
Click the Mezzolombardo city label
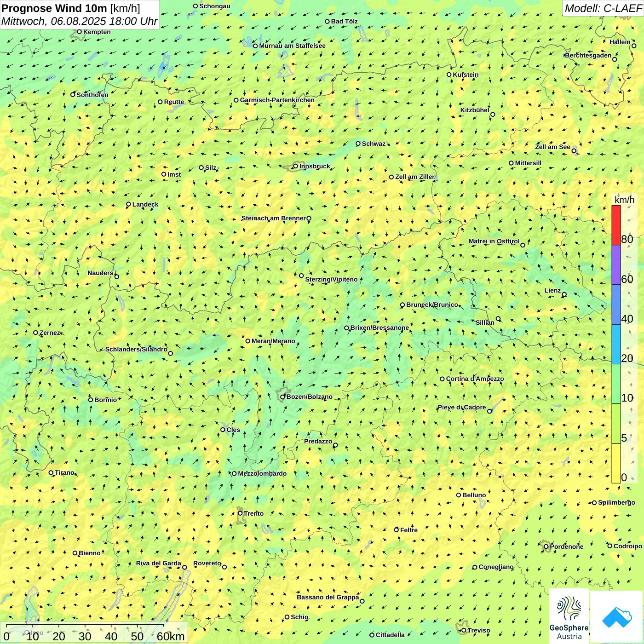(262, 473)
